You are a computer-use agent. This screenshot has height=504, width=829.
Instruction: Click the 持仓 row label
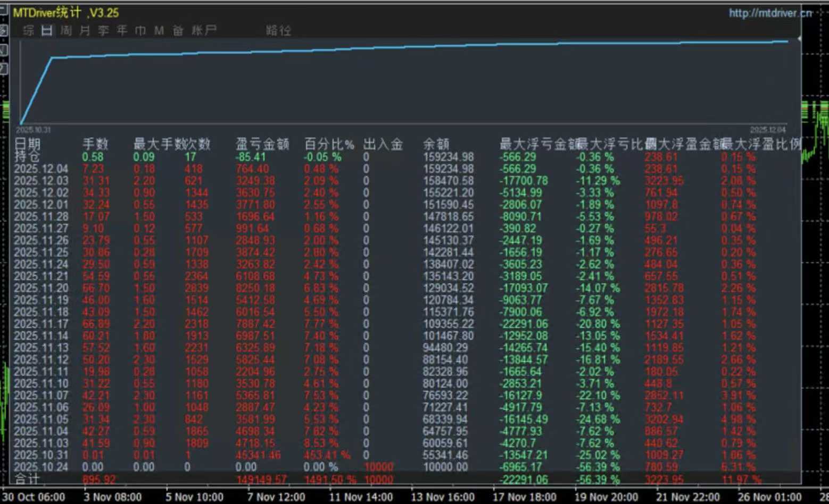[x=27, y=157]
